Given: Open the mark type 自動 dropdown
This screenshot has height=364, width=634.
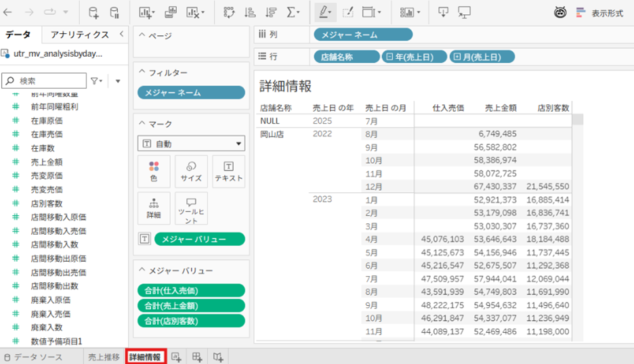Looking at the screenshot, I should click(191, 143).
